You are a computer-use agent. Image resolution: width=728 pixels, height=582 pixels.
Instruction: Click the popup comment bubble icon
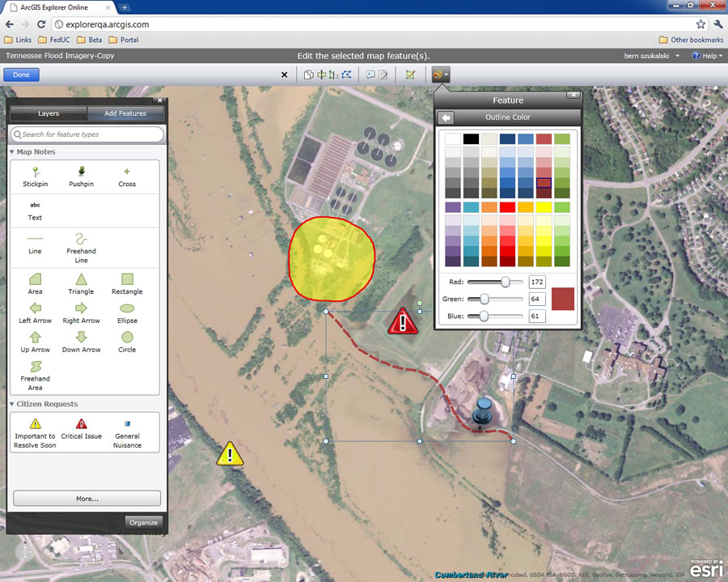370,74
